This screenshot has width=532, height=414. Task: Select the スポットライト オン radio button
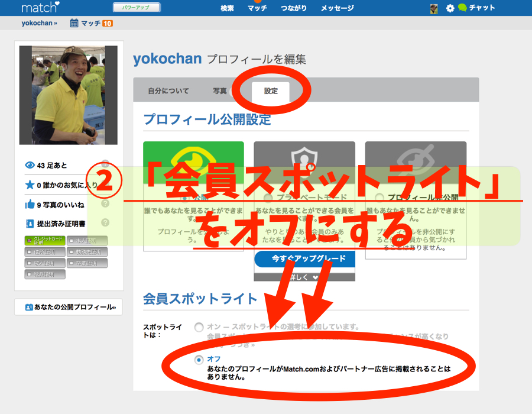coord(199,327)
